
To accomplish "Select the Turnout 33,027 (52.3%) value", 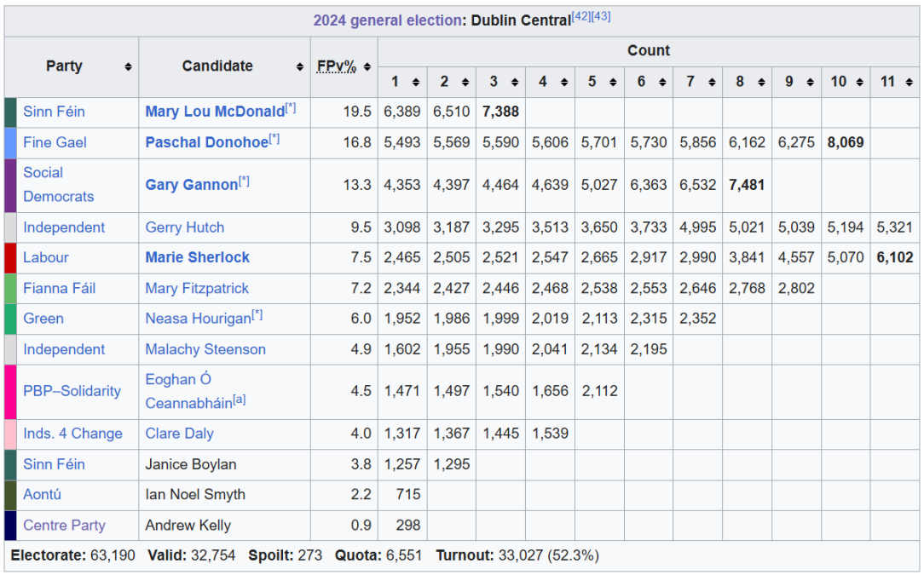I will 549,555.
